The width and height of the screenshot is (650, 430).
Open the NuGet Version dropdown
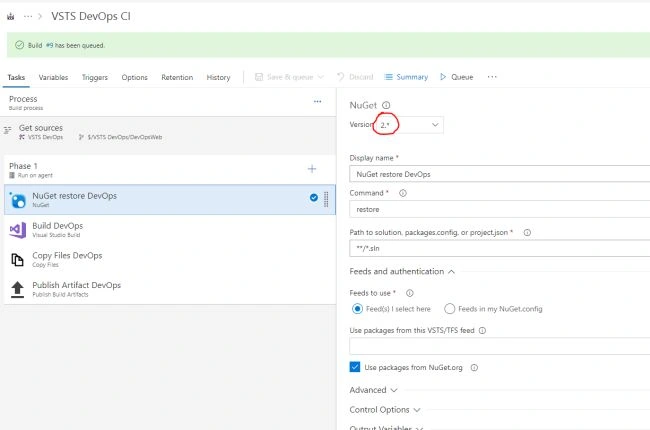tap(409, 125)
